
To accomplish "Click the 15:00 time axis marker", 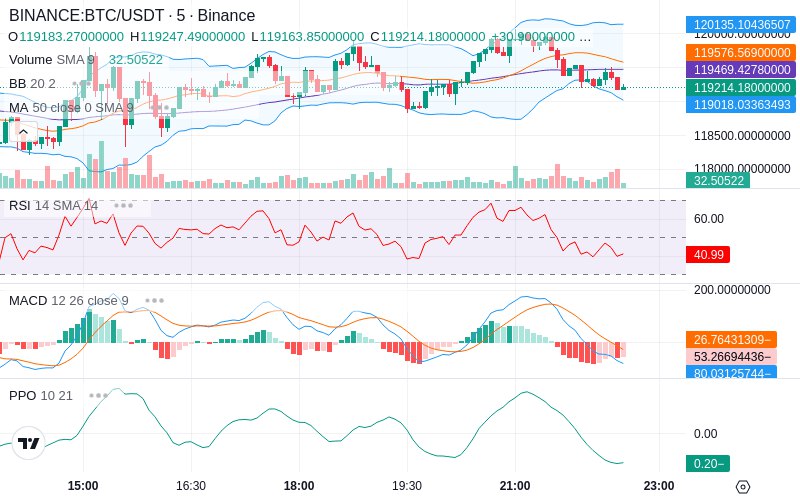I will [x=83, y=486].
